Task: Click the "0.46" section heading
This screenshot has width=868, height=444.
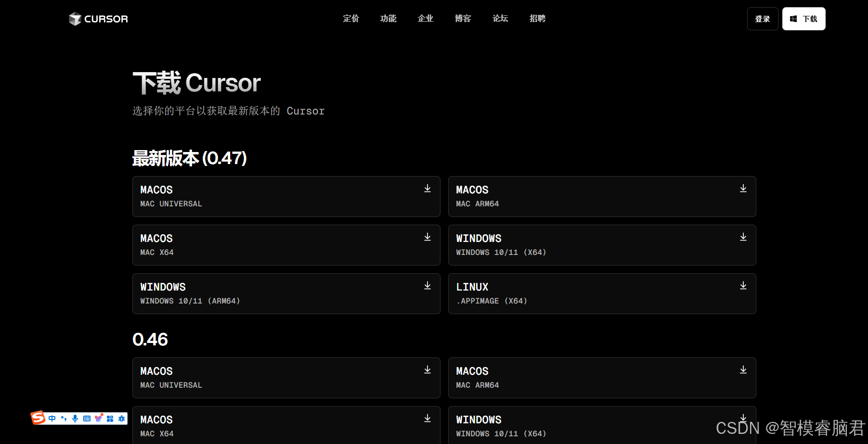Action: tap(150, 340)
